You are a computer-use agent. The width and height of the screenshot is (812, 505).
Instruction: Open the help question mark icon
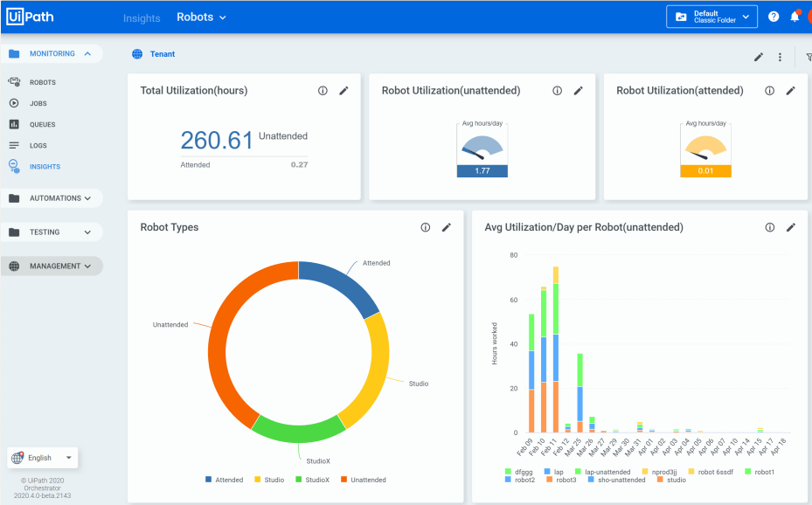[774, 17]
